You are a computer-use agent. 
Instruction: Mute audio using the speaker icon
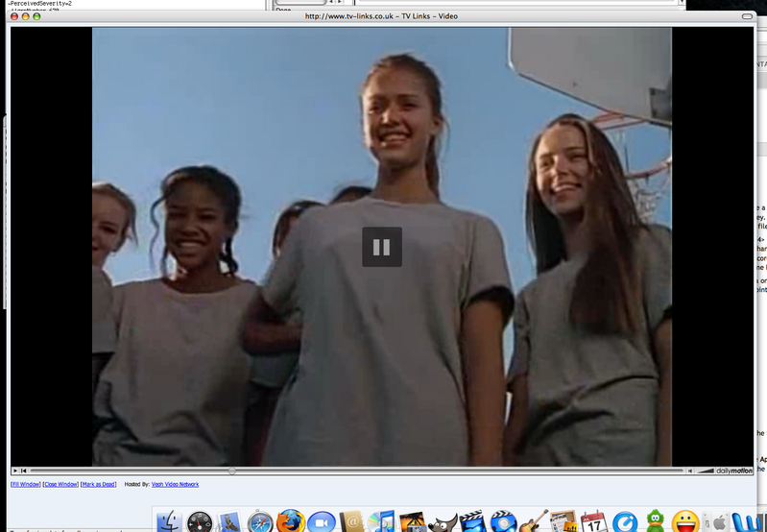click(x=689, y=471)
